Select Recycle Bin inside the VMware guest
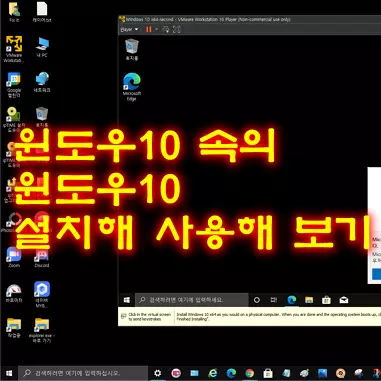This screenshot has width=381, height=381. coord(132,49)
